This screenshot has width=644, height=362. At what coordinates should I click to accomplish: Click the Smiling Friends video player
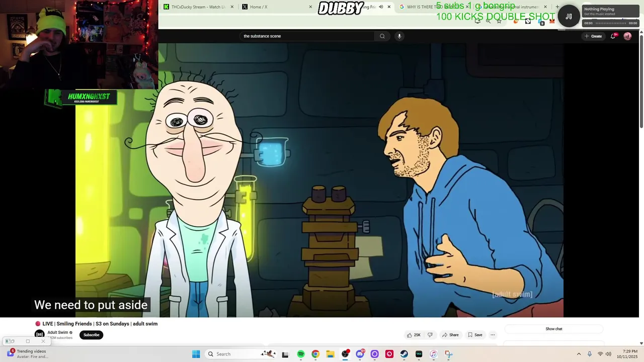[319, 180]
